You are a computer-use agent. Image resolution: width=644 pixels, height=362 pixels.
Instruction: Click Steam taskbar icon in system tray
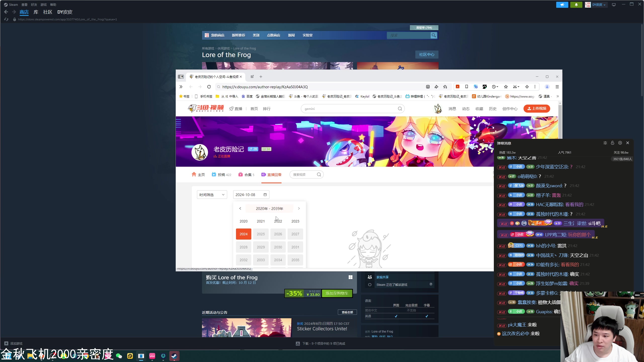click(x=175, y=356)
